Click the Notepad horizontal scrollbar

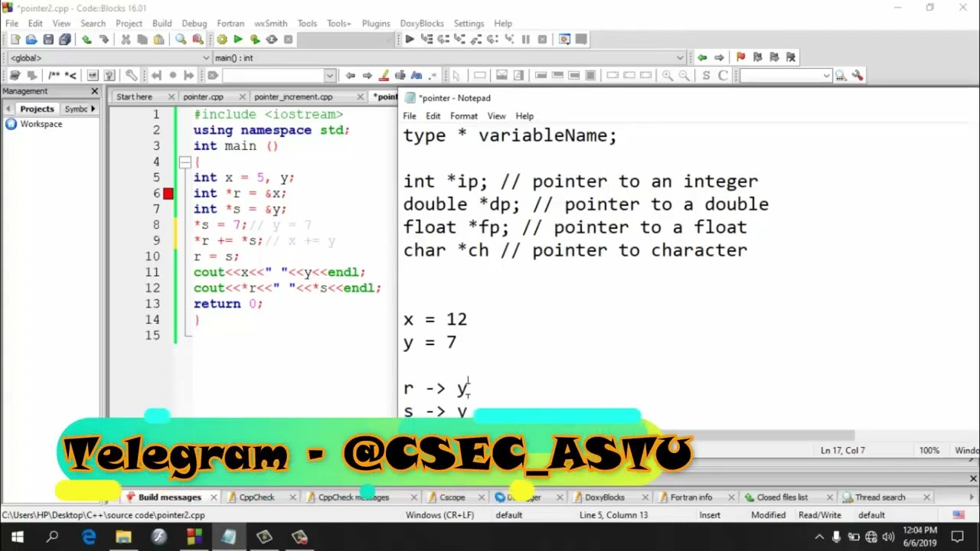pyautogui.click(x=628, y=435)
